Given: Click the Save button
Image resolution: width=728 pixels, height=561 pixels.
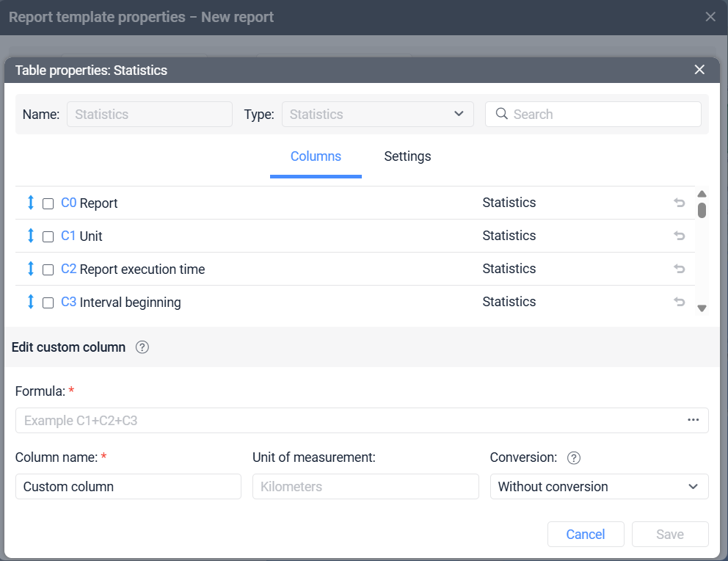Looking at the screenshot, I should point(669,535).
